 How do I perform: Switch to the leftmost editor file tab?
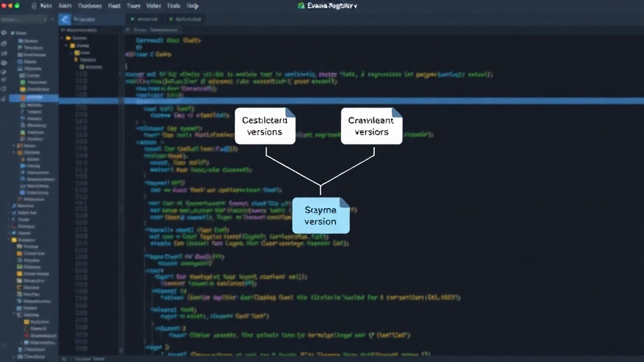145,19
